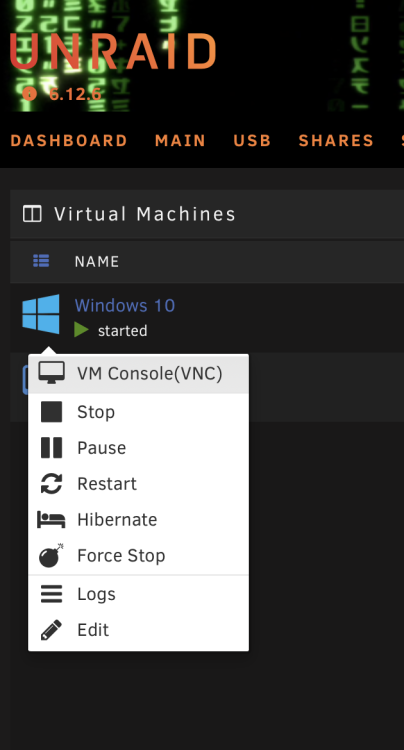This screenshot has height=750, width=404.
Task: Go to the USB tab
Action: click(252, 141)
